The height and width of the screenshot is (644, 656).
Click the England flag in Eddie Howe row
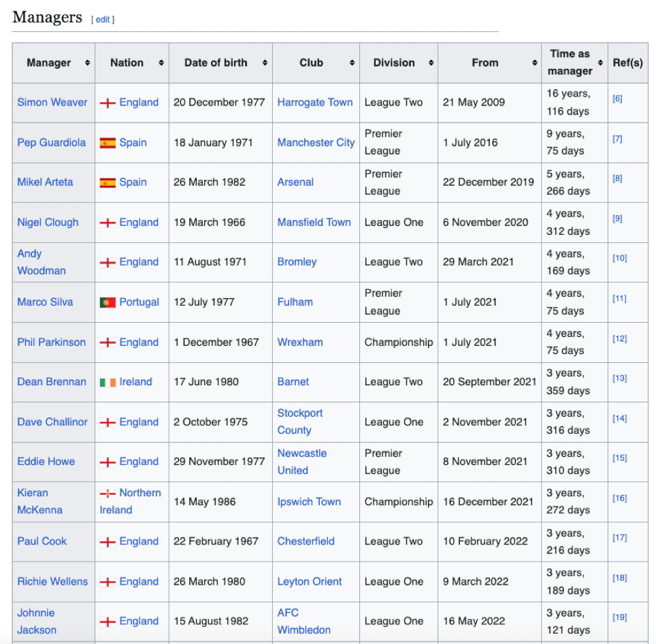click(x=108, y=462)
